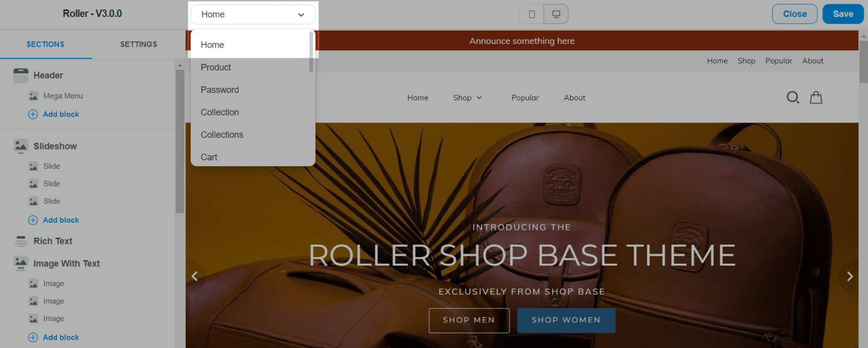
Task: Select the Header section
Action: 48,75
